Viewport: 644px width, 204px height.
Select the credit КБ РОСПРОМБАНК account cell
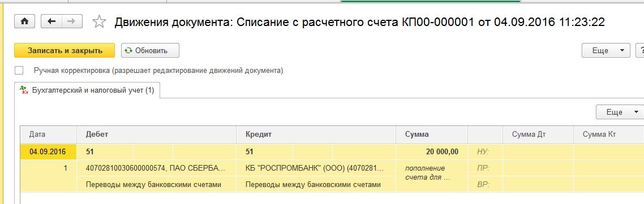click(x=316, y=168)
